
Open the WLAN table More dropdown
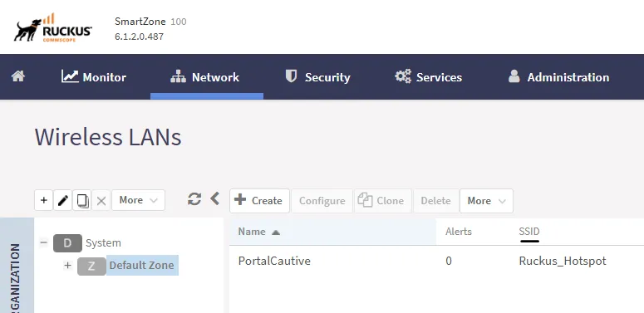coord(486,201)
